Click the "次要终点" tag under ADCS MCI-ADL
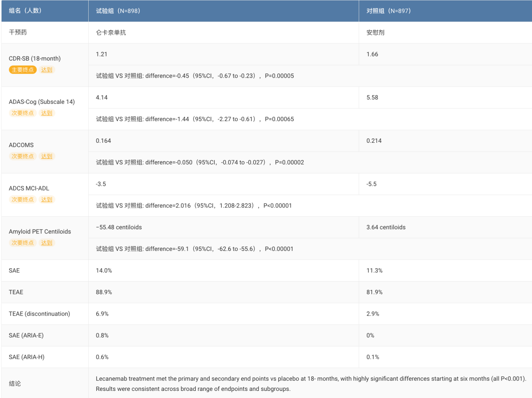The width and height of the screenshot is (532, 398). (x=22, y=200)
